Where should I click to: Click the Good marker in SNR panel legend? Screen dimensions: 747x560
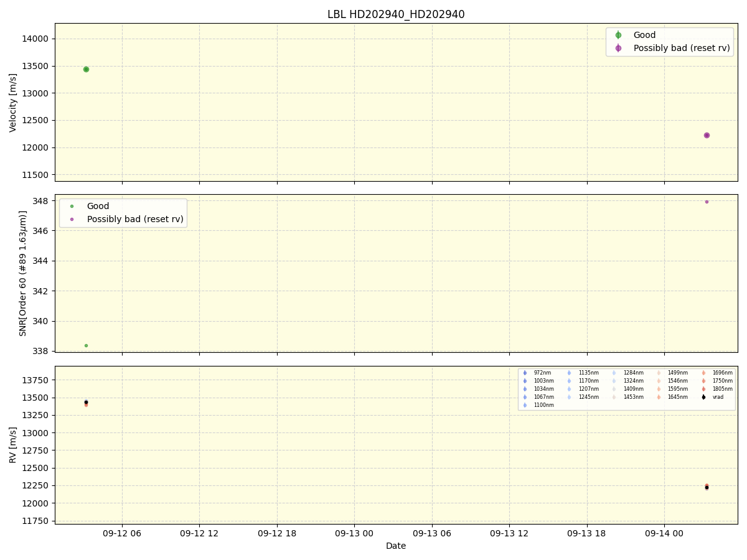[72, 206]
